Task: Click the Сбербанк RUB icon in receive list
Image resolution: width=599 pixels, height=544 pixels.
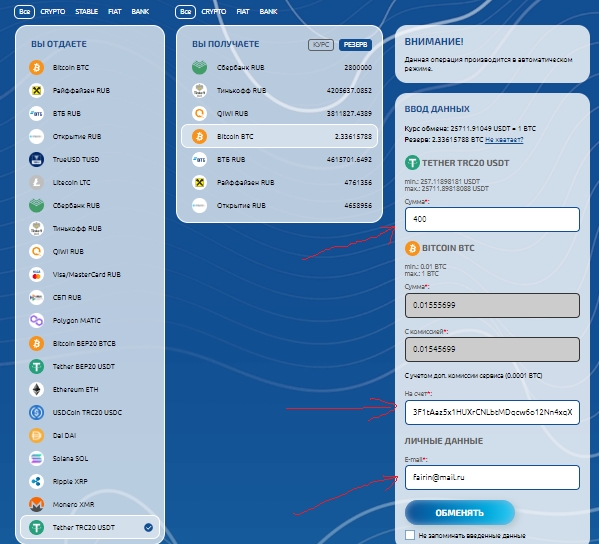Action: pos(199,68)
